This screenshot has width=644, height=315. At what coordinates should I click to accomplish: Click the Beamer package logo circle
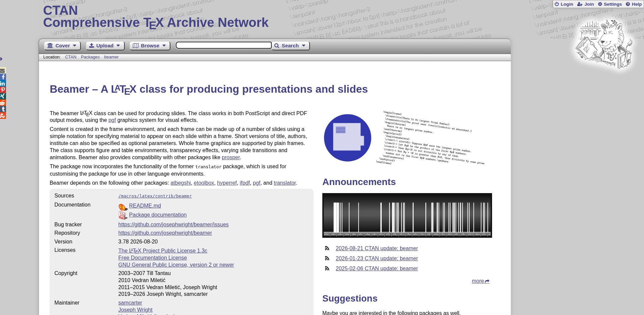347,138
